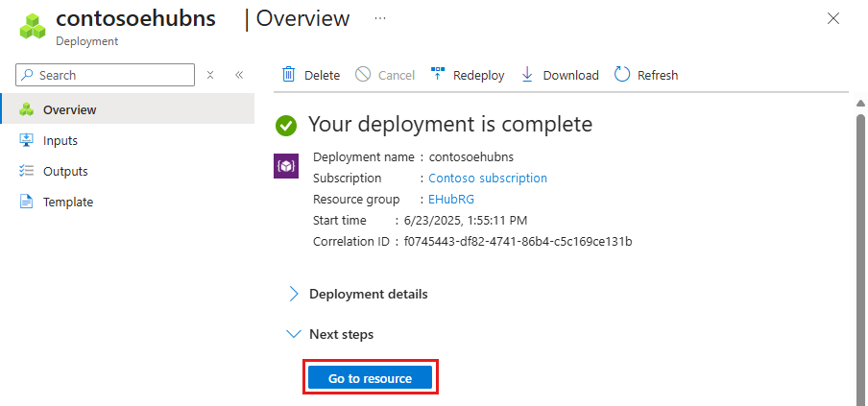The height and width of the screenshot is (406, 868).
Task: Click the contosoehubns deployment cubes icon
Action: 34,26
